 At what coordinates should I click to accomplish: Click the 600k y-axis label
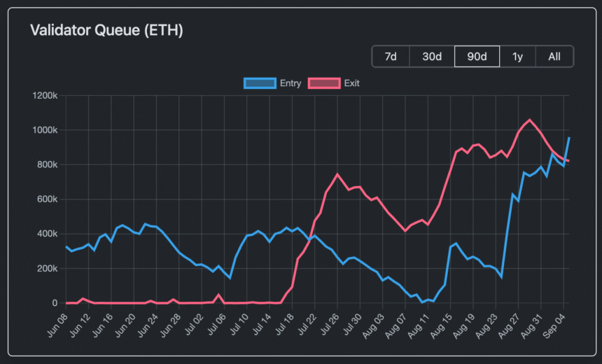point(48,199)
